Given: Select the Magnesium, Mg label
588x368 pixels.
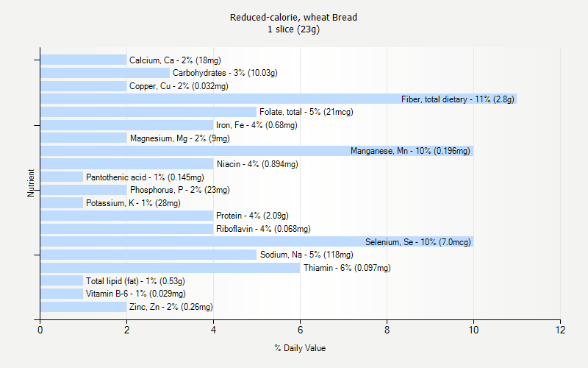Looking at the screenshot, I should [x=179, y=138].
